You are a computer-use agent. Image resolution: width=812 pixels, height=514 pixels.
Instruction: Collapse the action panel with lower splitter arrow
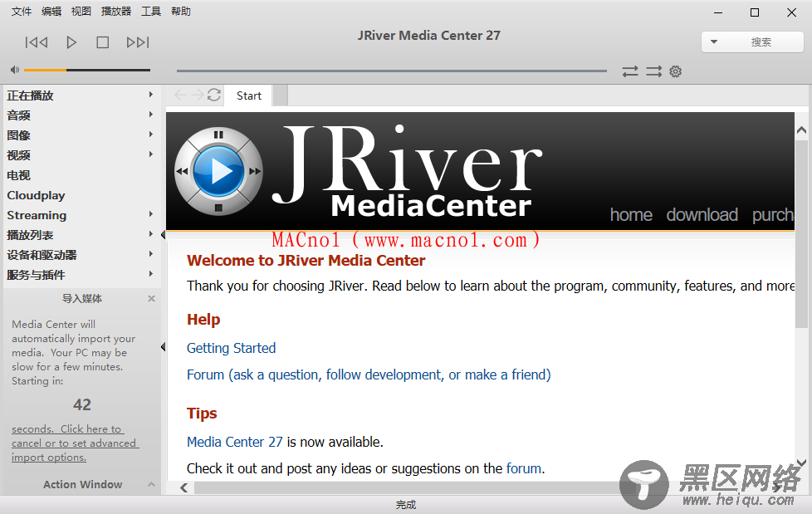pos(163,346)
